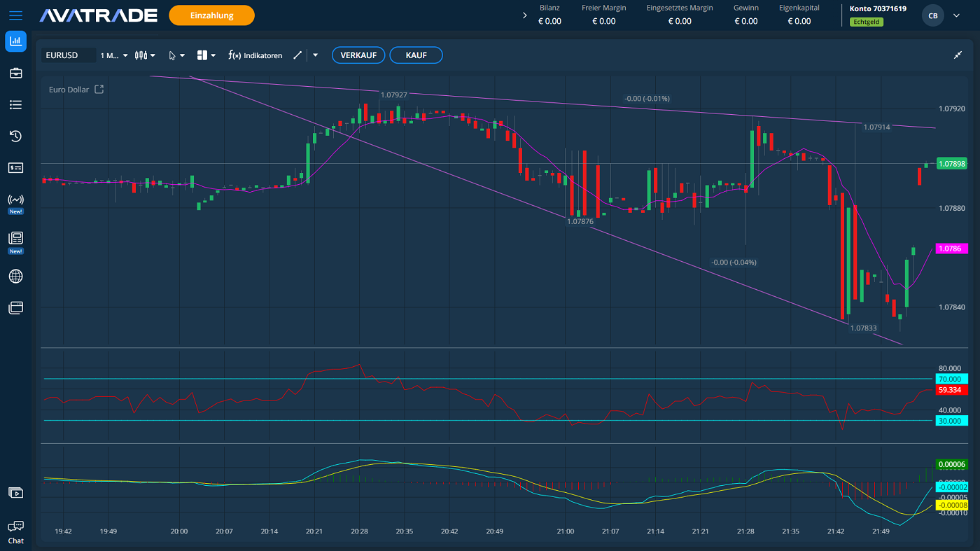Image resolution: width=980 pixels, height=551 pixels.
Task: Click the 21:00 time axis label
Action: tap(566, 531)
